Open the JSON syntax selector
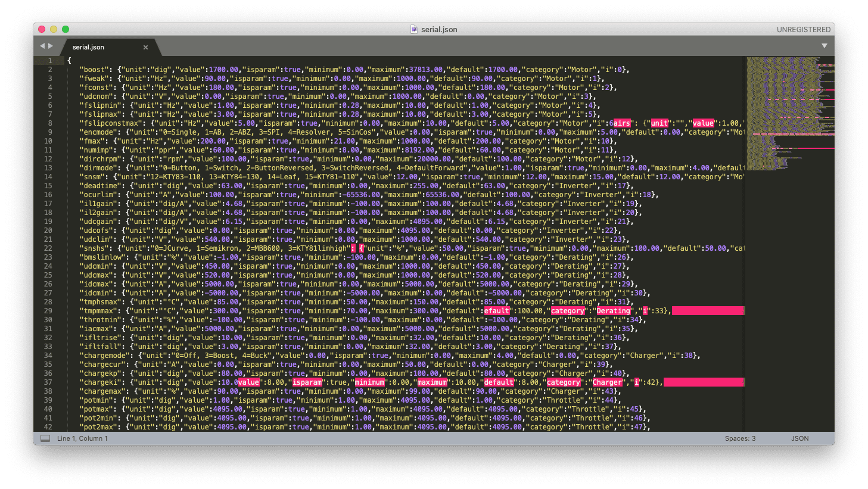Image resolution: width=868 pixels, height=489 pixels. tap(799, 438)
